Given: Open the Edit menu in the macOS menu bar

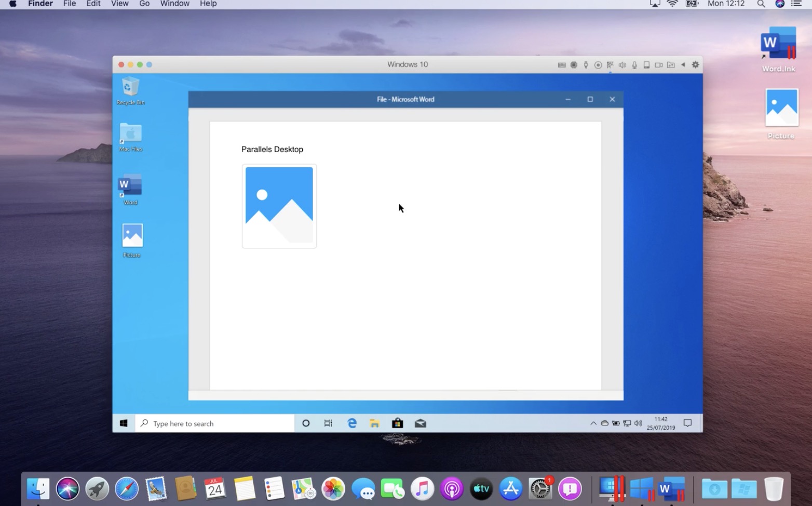Looking at the screenshot, I should [x=93, y=4].
